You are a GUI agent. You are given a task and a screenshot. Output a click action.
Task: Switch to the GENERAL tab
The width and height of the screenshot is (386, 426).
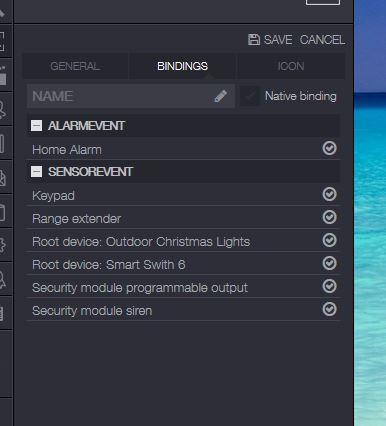coord(75,66)
